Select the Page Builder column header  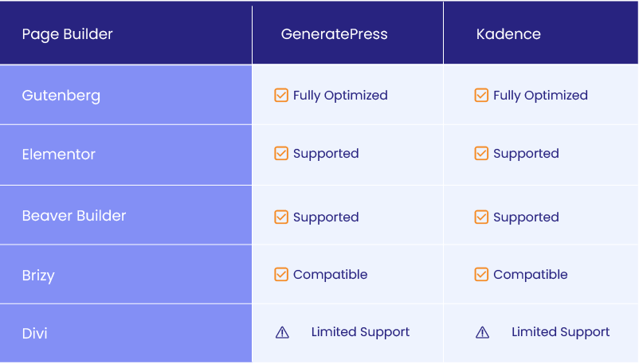pyautogui.click(x=68, y=34)
